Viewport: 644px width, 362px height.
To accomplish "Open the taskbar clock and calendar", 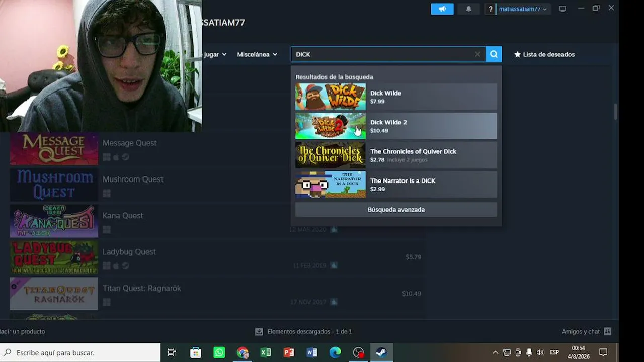I will tap(578, 352).
